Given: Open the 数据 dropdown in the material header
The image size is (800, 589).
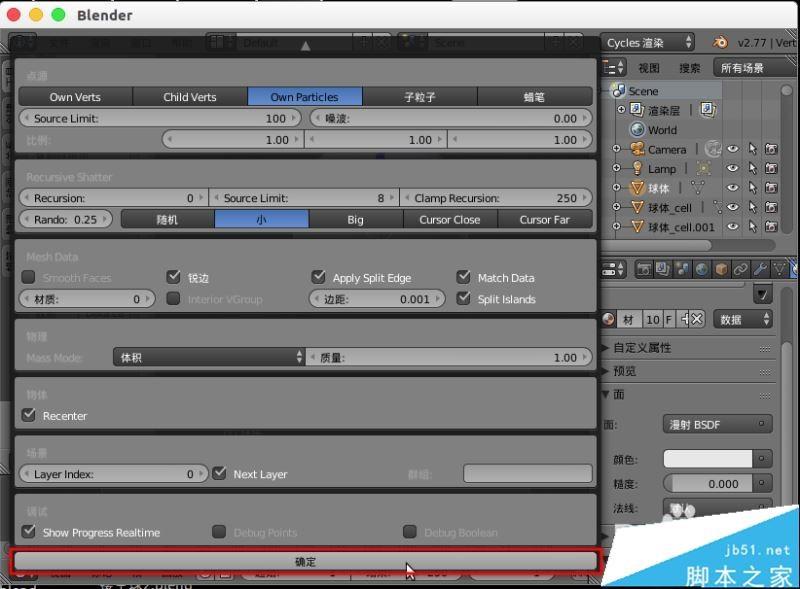Looking at the screenshot, I should [x=742, y=319].
